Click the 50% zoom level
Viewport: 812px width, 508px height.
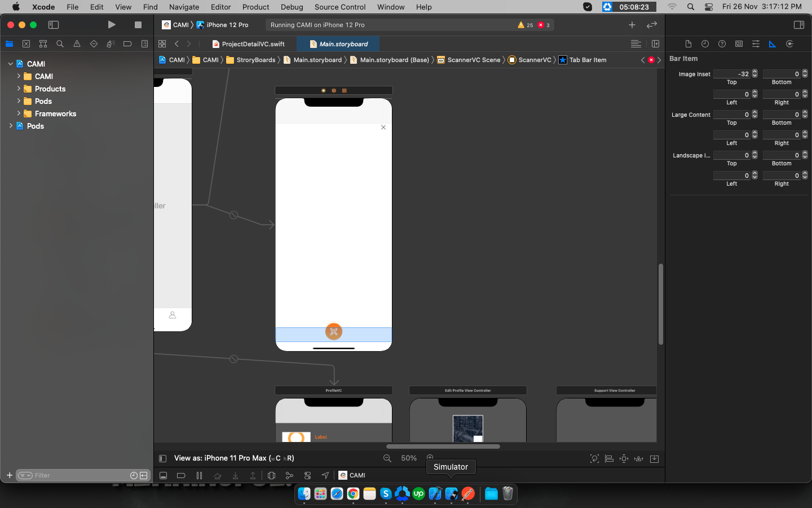click(x=409, y=458)
